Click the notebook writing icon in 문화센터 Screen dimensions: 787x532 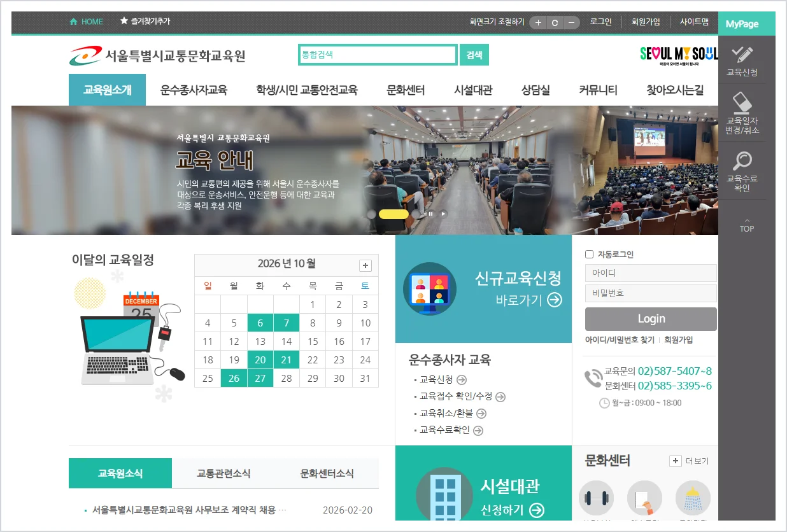tap(644, 498)
